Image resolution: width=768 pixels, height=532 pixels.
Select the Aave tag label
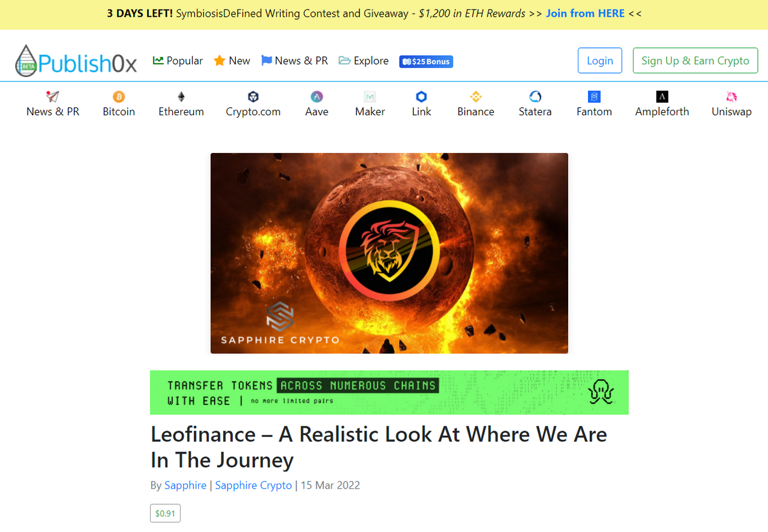[317, 112]
